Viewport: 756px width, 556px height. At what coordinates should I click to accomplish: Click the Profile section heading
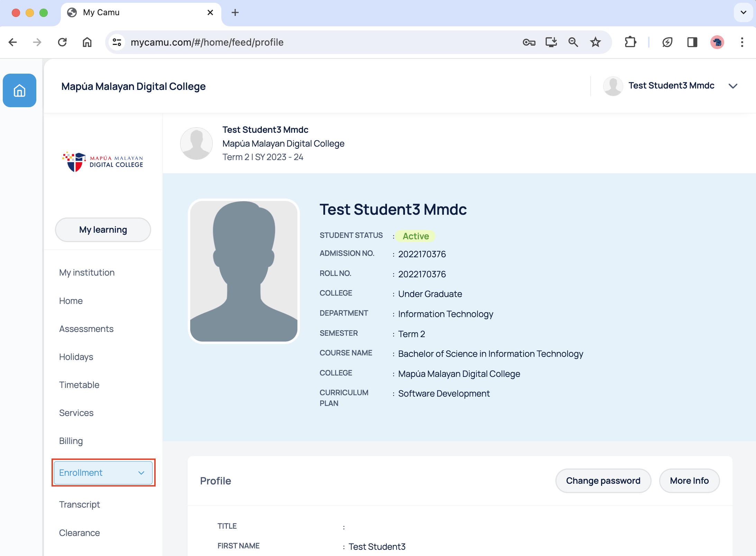[215, 481]
